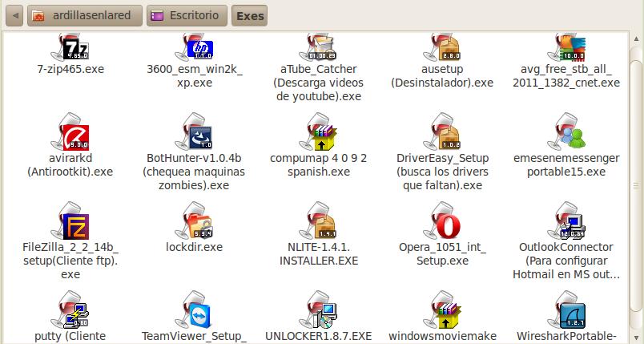This screenshot has width=644, height=344.
Task: Click the scrollbar up arrow
Action: tap(636, 38)
